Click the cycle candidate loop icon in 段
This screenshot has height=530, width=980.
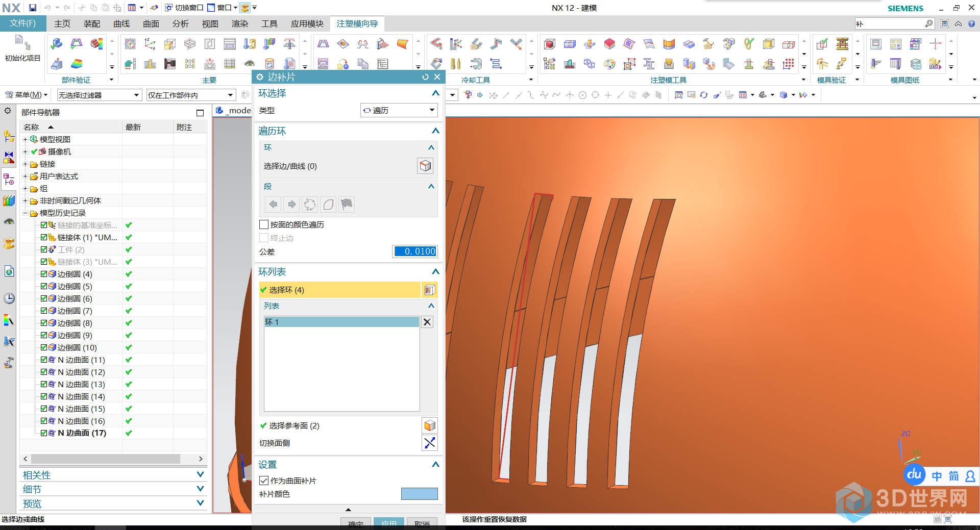coord(310,205)
